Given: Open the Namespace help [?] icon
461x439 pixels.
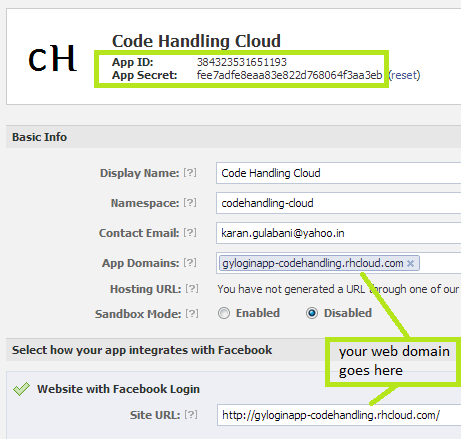Looking at the screenshot, I should pyautogui.click(x=190, y=203).
